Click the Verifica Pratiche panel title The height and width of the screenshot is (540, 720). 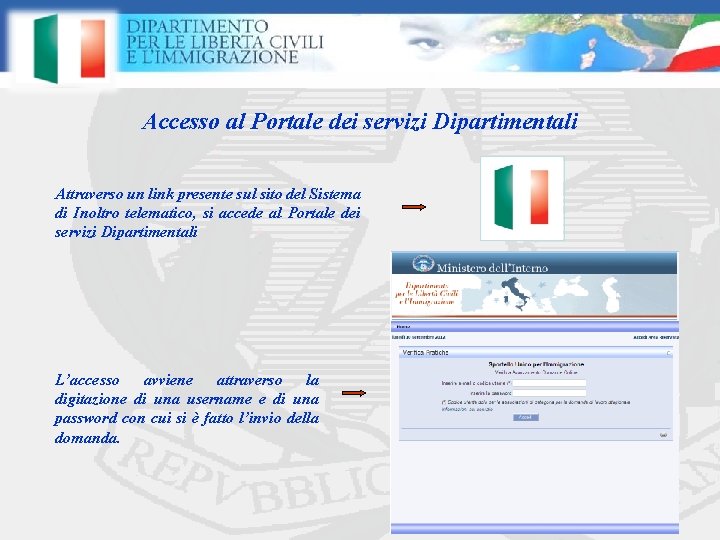425,353
